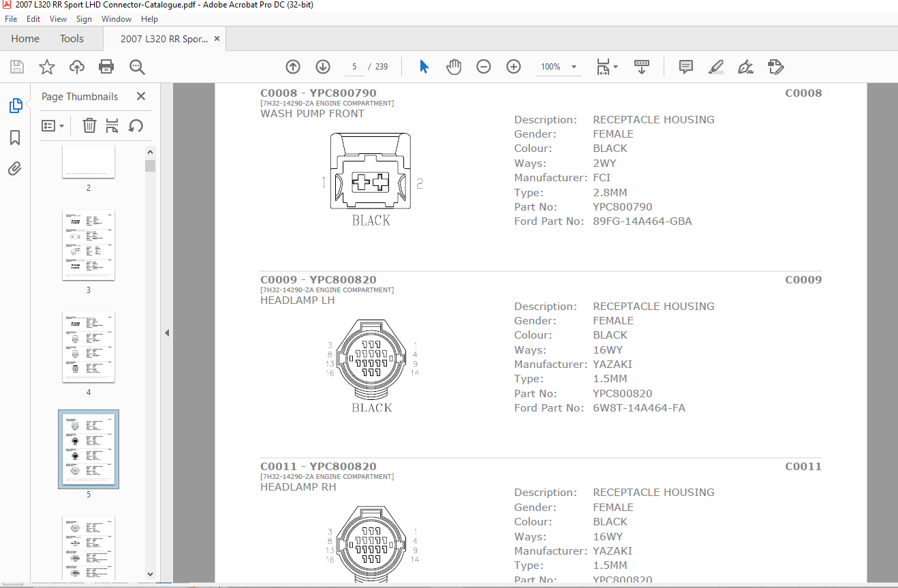Open the File menu

coord(11,19)
